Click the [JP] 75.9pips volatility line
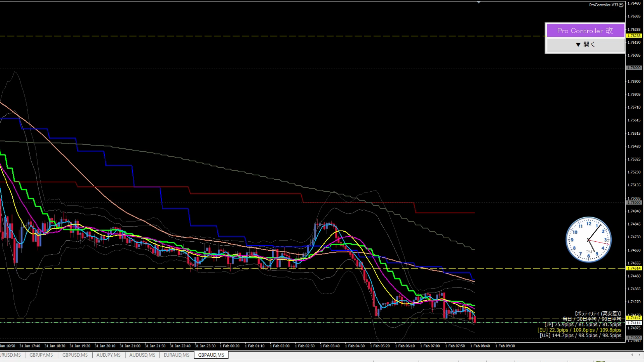This screenshot has width=644, height=362. tap(583, 324)
